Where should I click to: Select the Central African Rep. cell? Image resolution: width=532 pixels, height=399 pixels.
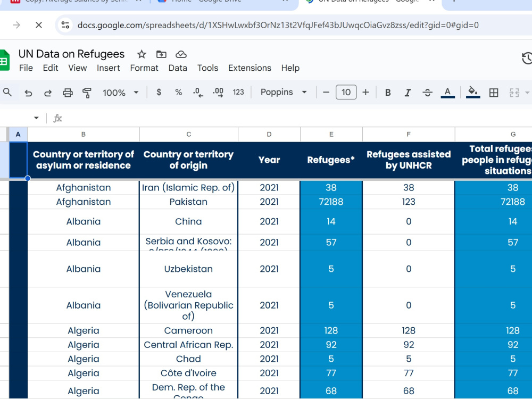189,345
